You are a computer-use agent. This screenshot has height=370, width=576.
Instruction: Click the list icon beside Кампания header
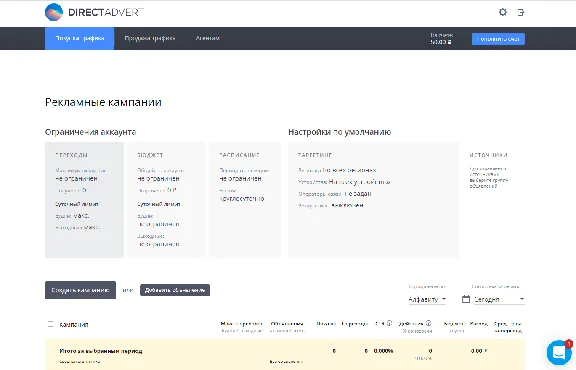51,324
